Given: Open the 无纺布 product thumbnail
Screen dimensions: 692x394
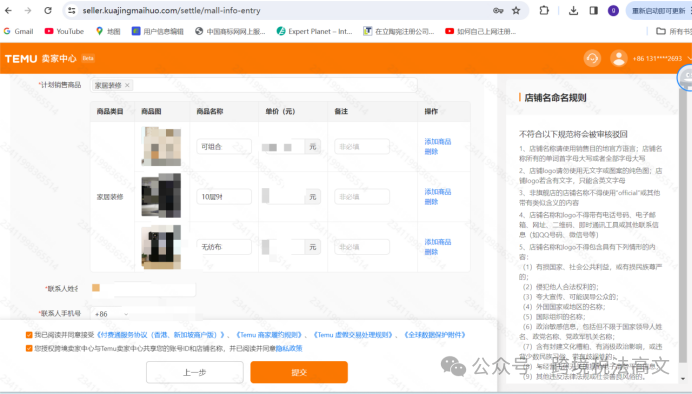Looking at the screenshot, I should click(161, 247).
